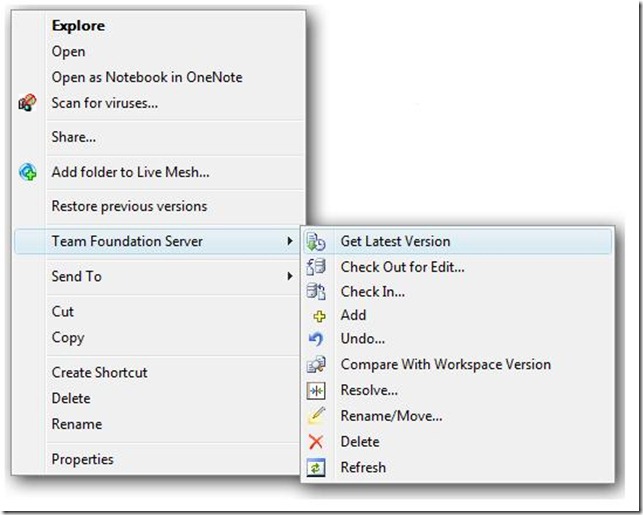643x515 pixels.
Task: Select the Share... menu entry
Action: 73,137
